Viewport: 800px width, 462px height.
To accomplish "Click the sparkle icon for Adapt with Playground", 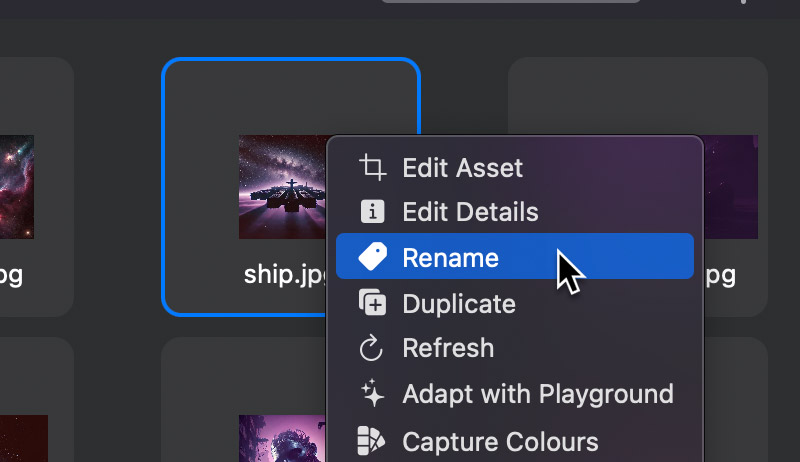I will point(372,394).
